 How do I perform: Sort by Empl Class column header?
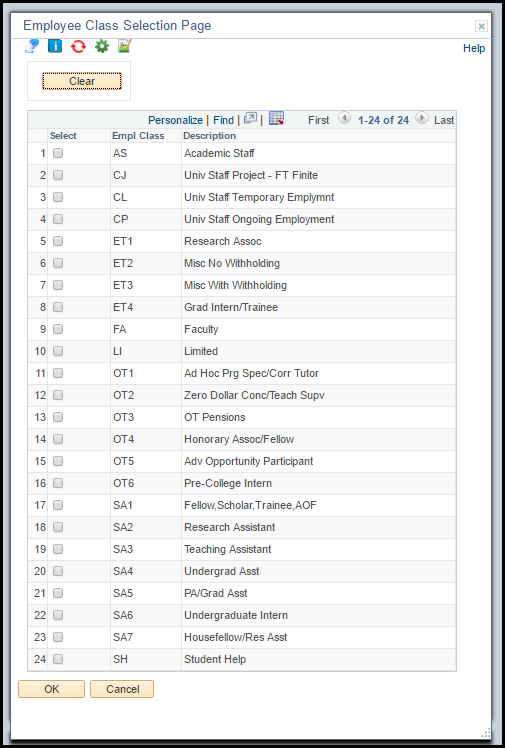point(138,135)
